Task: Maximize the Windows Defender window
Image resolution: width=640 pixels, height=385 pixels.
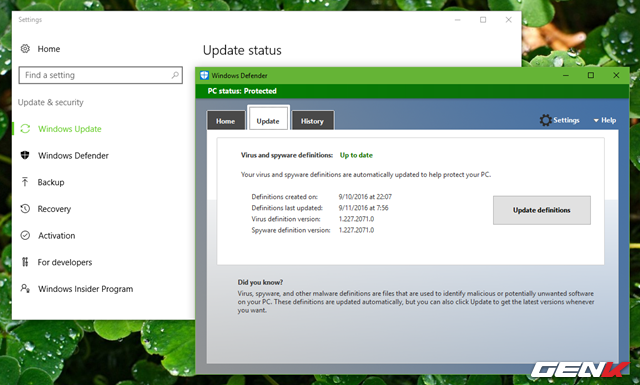Action: [591, 75]
